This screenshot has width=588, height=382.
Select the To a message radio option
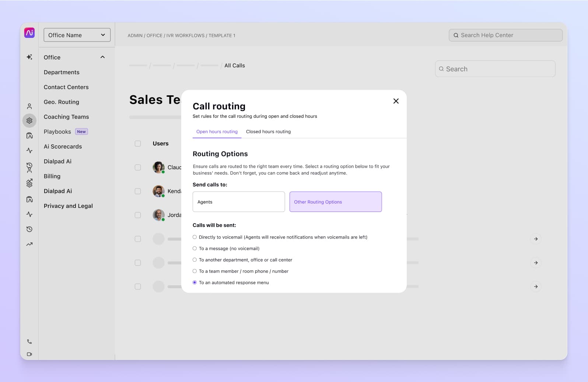[x=195, y=248]
